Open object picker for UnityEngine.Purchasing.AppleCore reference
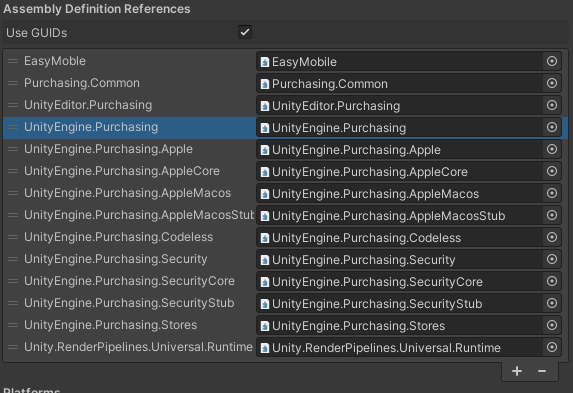 click(552, 171)
